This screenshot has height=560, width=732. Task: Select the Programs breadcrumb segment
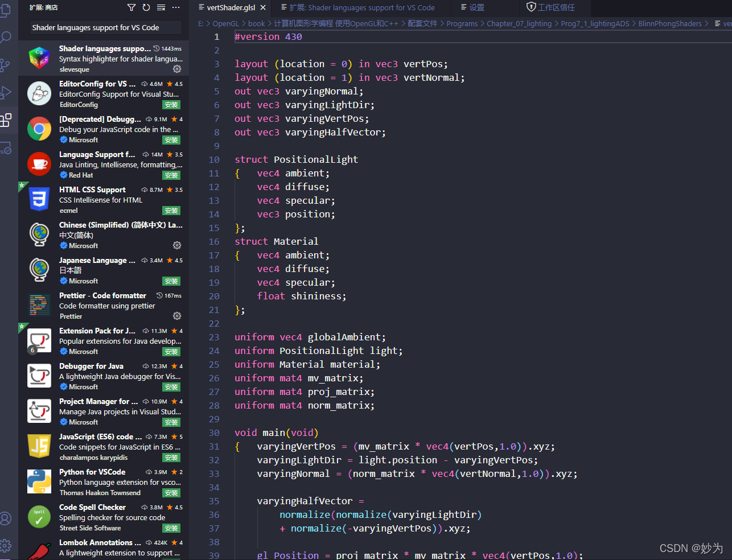462,23
